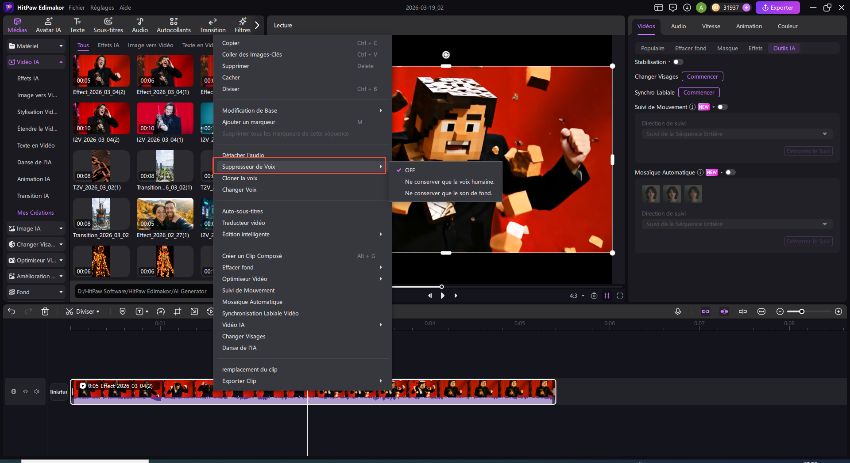Enable the Suivi de Mouvement toggle

pos(720,106)
